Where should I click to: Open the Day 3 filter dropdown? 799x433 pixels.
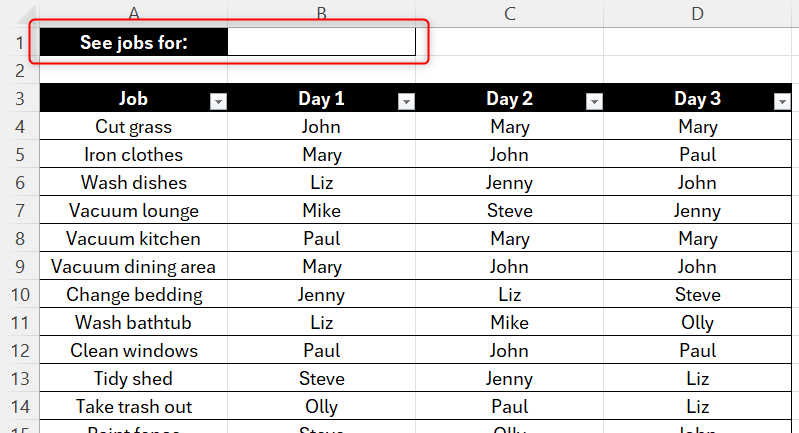click(782, 102)
